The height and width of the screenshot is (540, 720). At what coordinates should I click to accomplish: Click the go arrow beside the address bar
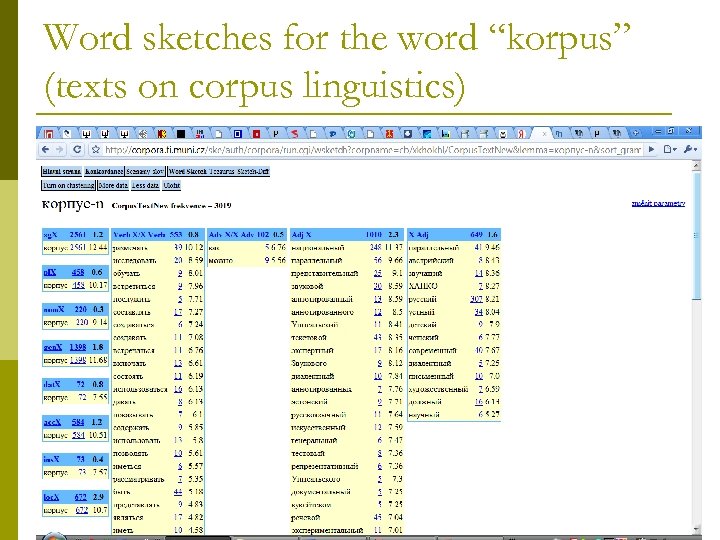[x=652, y=149]
